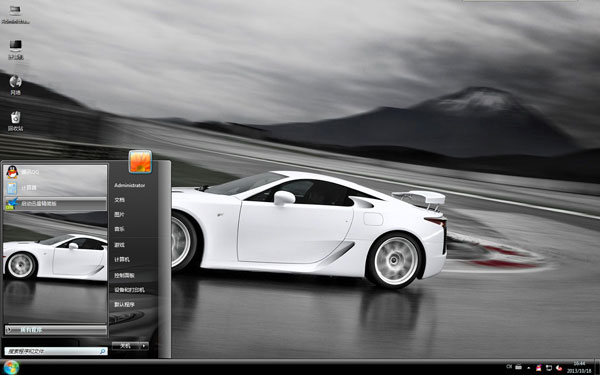Open Devices and Printers (设备和打印机)
The width and height of the screenshot is (600, 375).
tap(129, 290)
